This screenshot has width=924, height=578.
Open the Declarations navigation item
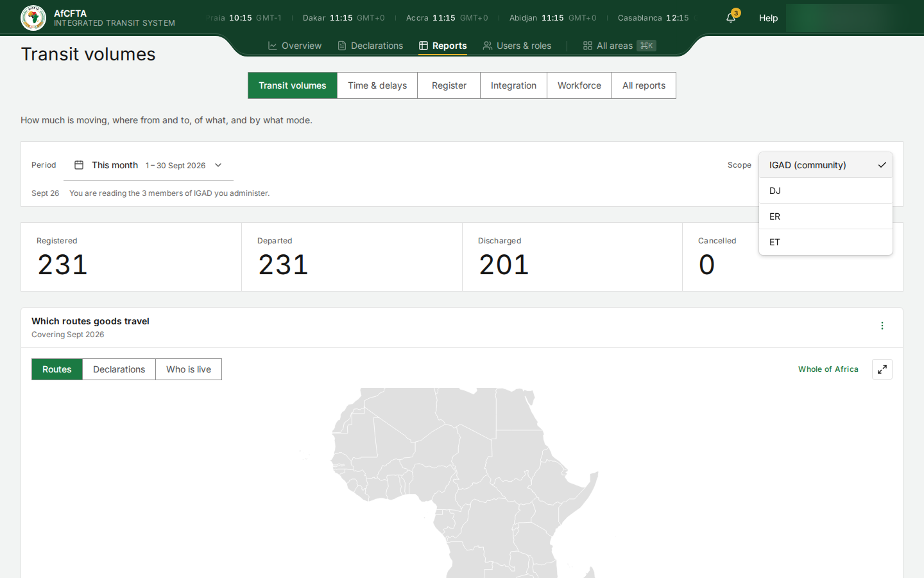pos(370,46)
